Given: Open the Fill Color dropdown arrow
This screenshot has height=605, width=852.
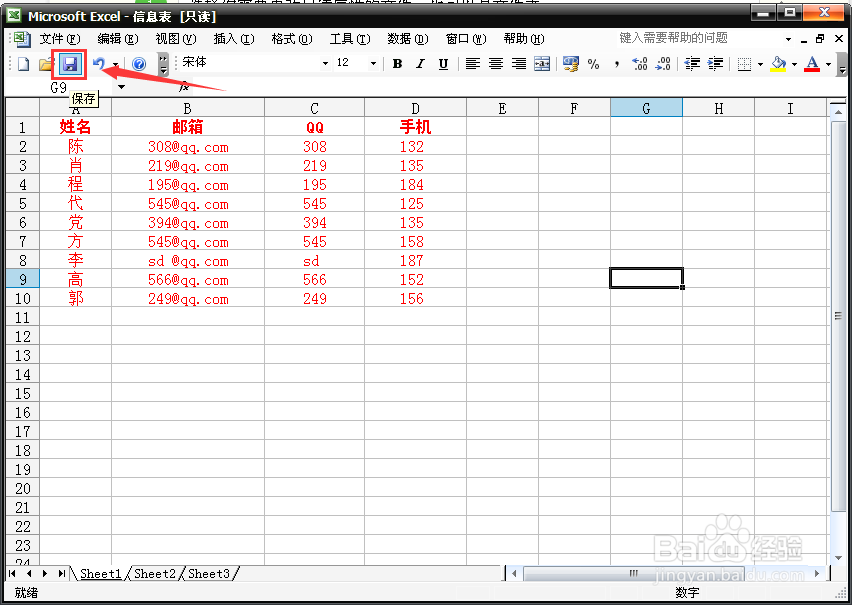Looking at the screenshot, I should point(794,65).
